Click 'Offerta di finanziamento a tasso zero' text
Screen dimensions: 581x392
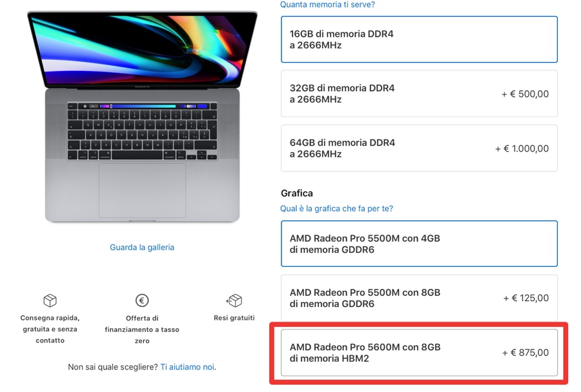tap(142, 329)
